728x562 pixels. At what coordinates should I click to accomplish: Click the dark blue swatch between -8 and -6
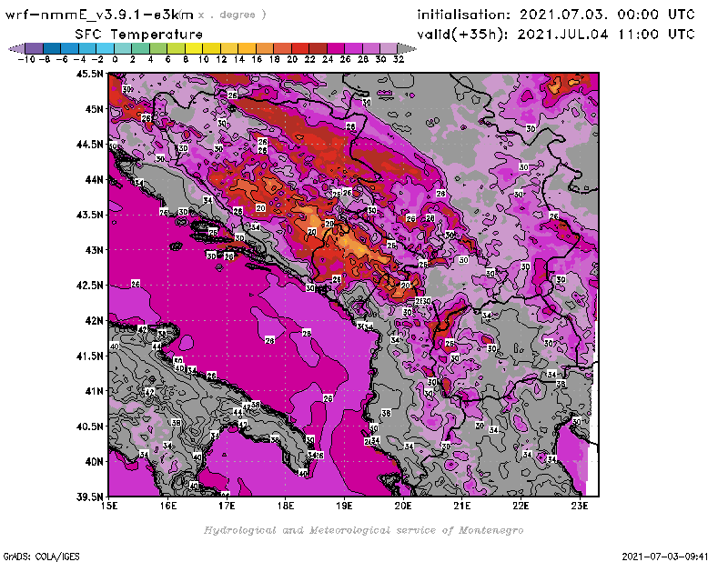pyautogui.click(x=52, y=48)
